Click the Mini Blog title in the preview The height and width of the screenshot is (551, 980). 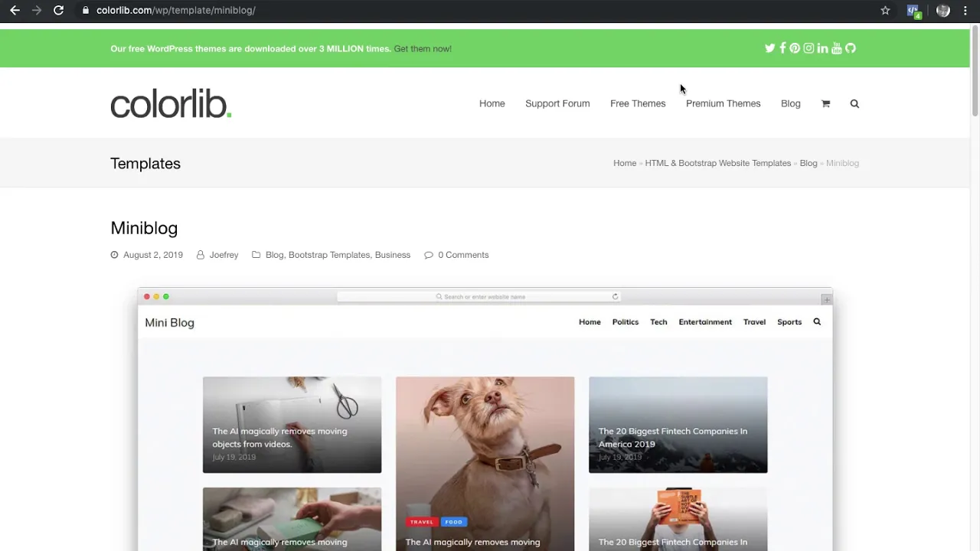(x=169, y=322)
